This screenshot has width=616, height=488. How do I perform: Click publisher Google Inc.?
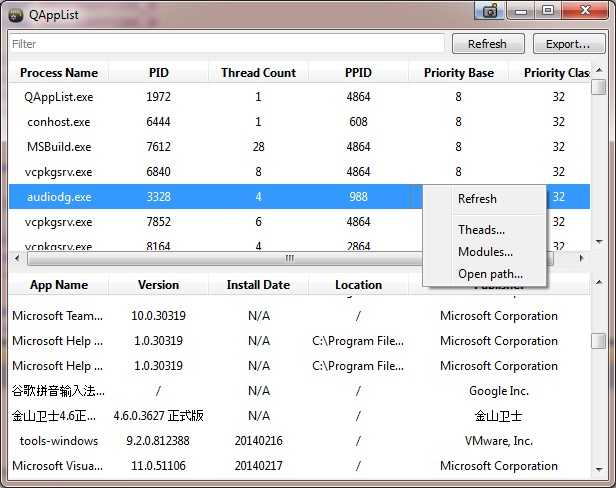pyautogui.click(x=499, y=391)
